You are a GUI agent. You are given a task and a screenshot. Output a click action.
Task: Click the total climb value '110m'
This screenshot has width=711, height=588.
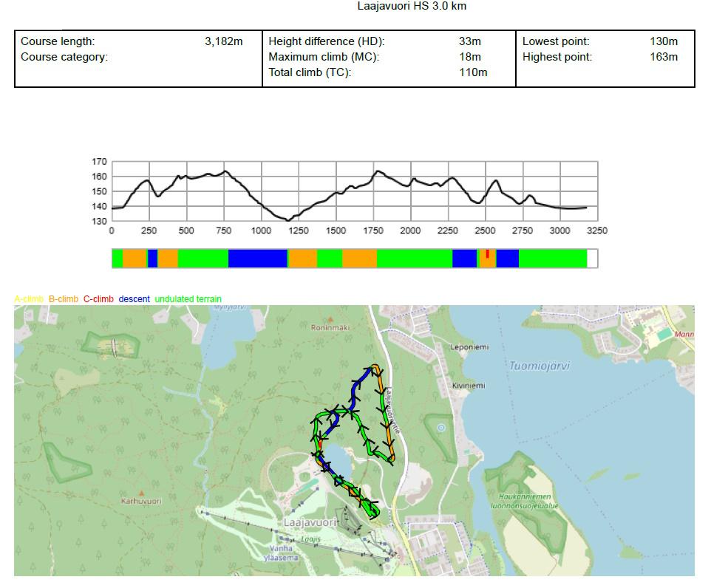click(x=473, y=72)
